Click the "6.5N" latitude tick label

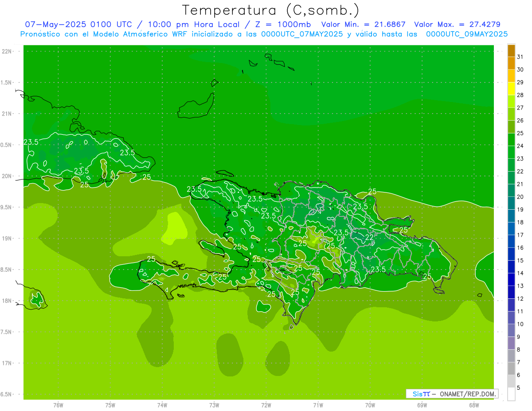[x=7, y=394]
